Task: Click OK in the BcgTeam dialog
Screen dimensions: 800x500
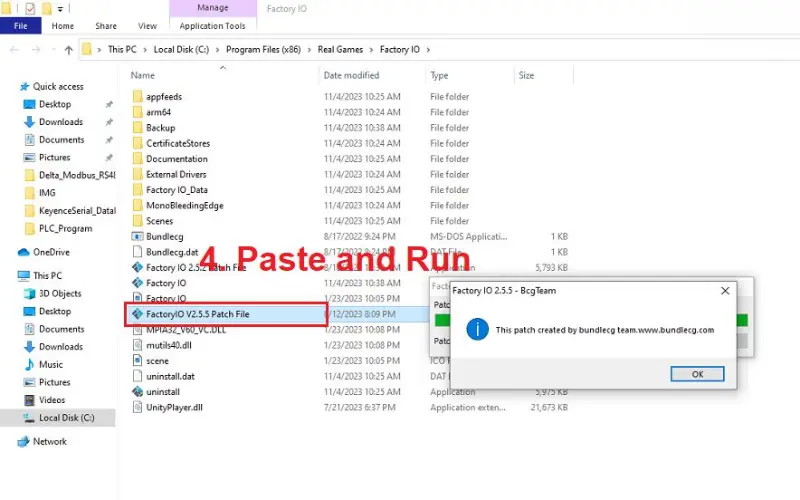Action: [x=697, y=374]
